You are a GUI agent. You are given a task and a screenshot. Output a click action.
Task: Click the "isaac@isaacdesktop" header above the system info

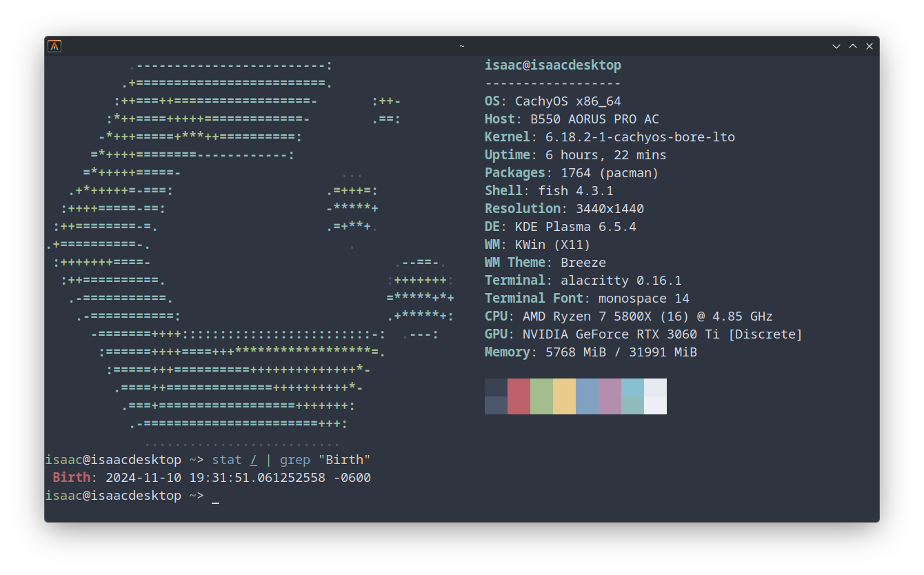click(x=553, y=65)
